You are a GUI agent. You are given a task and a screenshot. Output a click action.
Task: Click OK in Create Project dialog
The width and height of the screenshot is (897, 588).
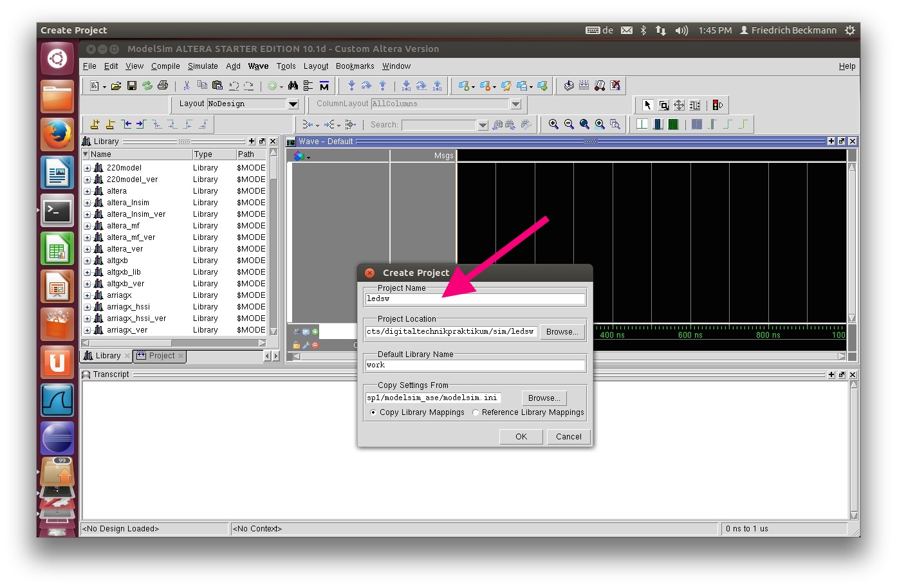click(521, 436)
